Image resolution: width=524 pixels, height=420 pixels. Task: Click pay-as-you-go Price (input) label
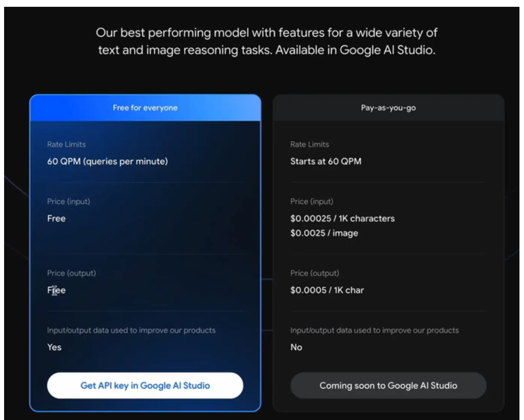(x=312, y=202)
